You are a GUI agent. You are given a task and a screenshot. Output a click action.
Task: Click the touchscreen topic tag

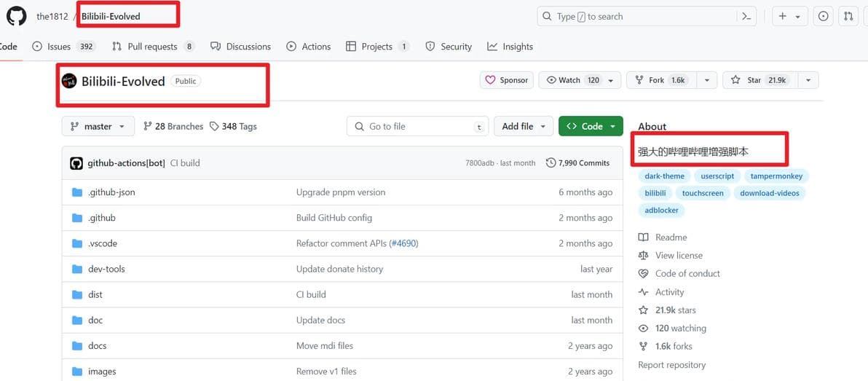coord(703,193)
